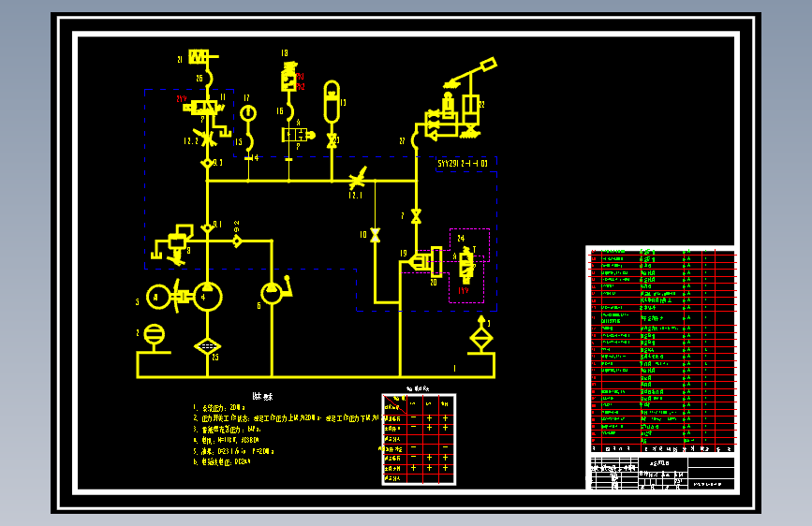The image size is (812, 526).
Task: Select the tank label number 1
Action: point(454,369)
